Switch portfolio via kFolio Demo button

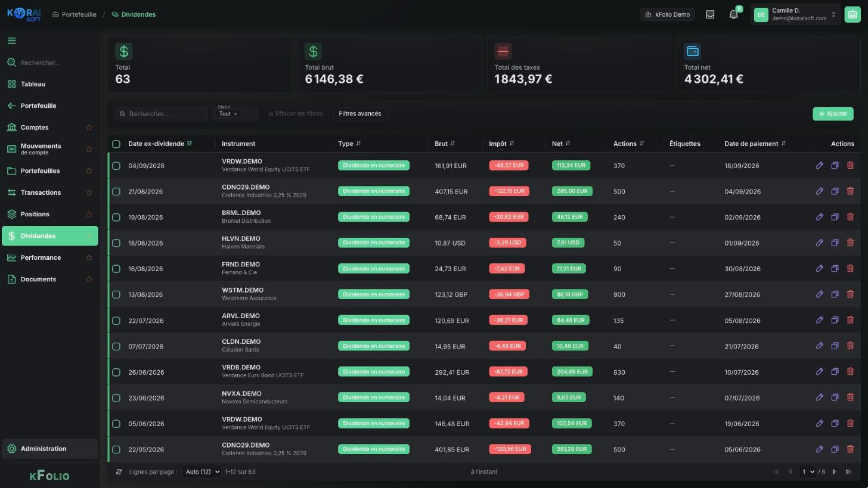click(x=667, y=14)
